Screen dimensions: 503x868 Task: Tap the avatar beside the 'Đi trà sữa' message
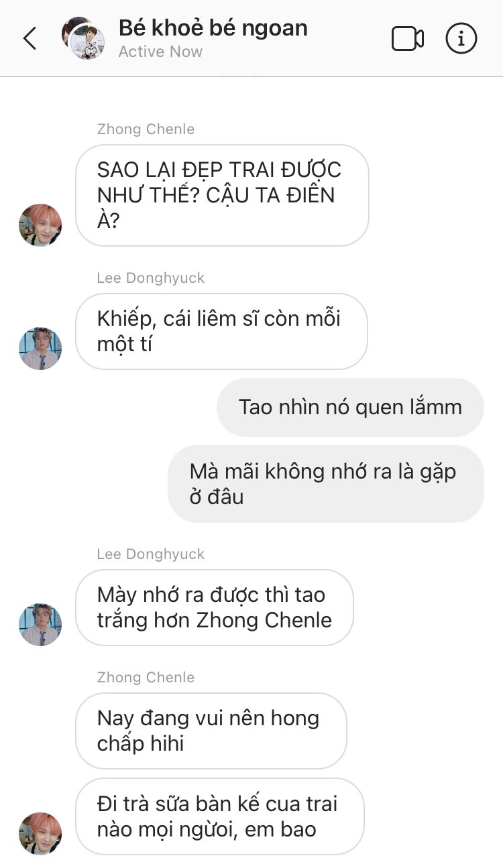40,834
